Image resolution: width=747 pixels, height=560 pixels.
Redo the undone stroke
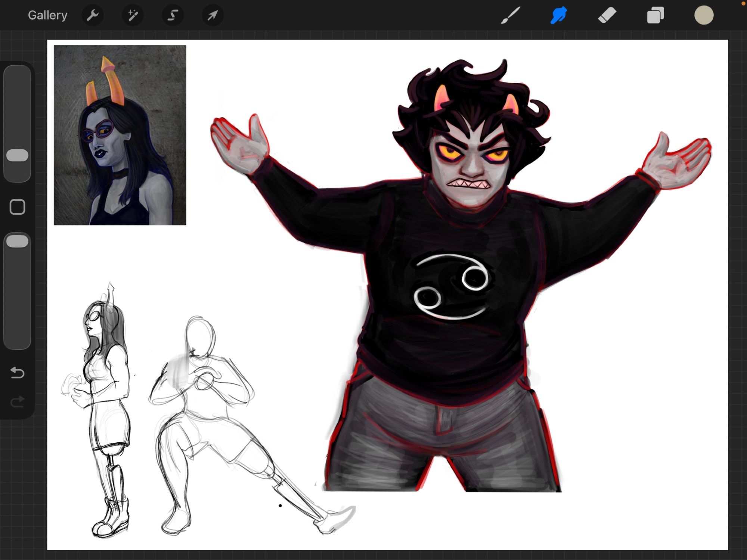[17, 402]
